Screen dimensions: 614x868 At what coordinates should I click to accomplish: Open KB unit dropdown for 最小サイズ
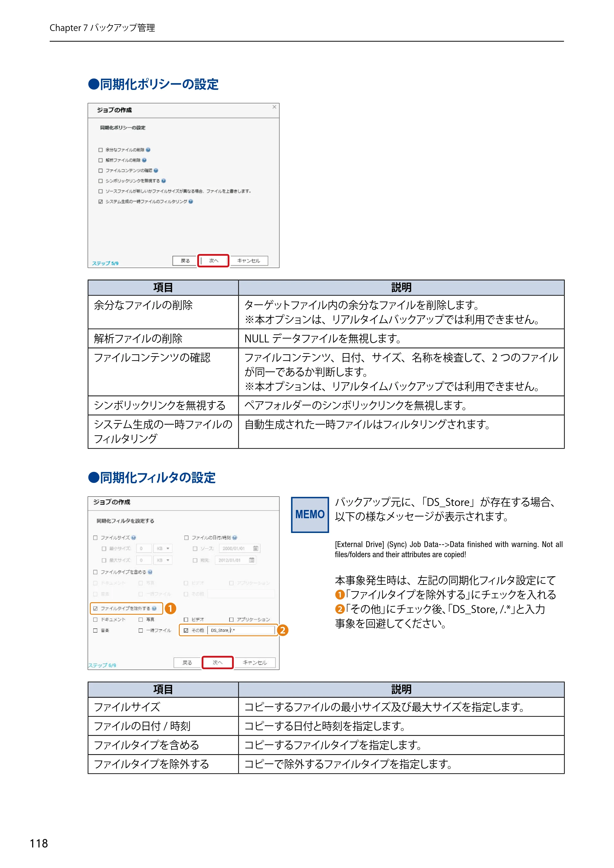163,548
